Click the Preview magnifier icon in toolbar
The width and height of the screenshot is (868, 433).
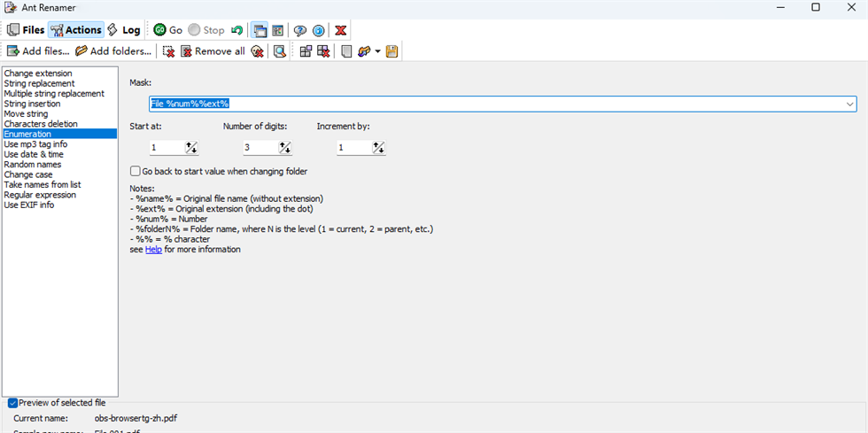[280, 51]
